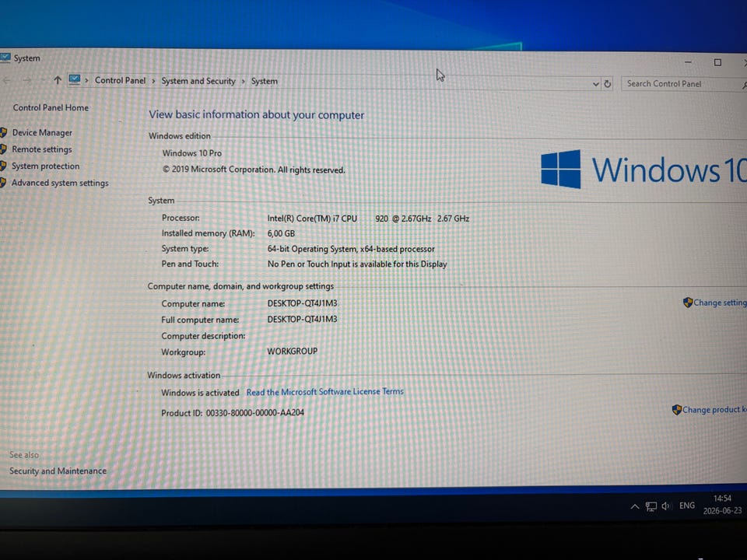Click Product ID 00330-80000-00000-AA204

(232, 413)
